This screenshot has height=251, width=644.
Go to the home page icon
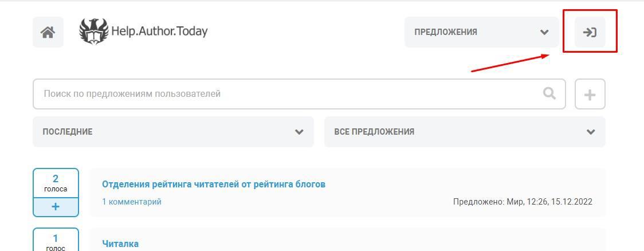[x=48, y=32]
